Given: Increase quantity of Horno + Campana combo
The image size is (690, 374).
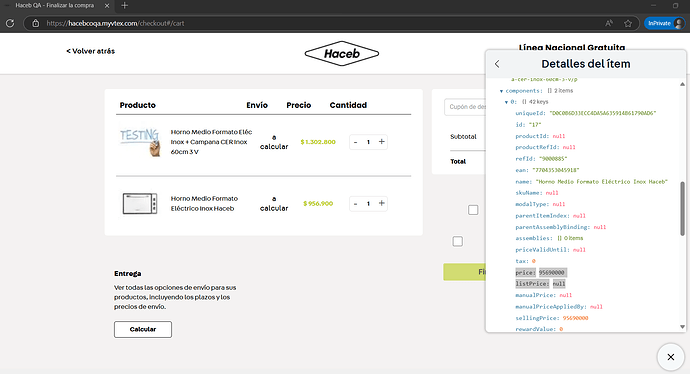Looking at the screenshot, I should coord(382,142).
